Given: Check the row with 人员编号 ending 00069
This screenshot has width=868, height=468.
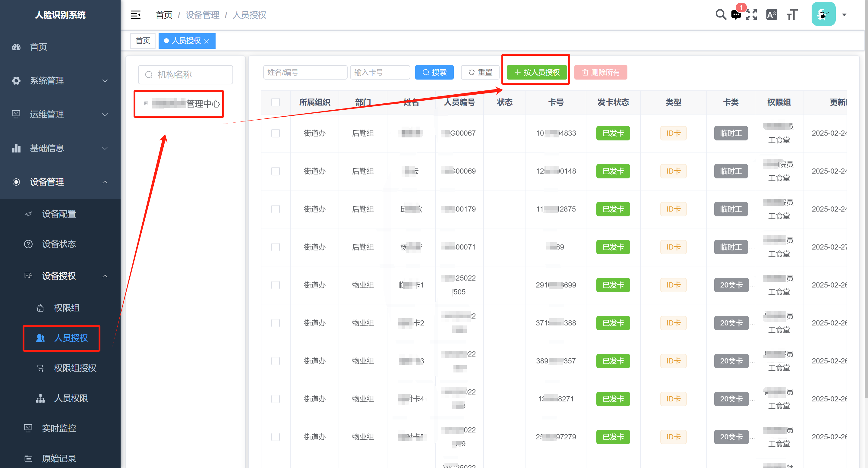Looking at the screenshot, I should (x=275, y=171).
